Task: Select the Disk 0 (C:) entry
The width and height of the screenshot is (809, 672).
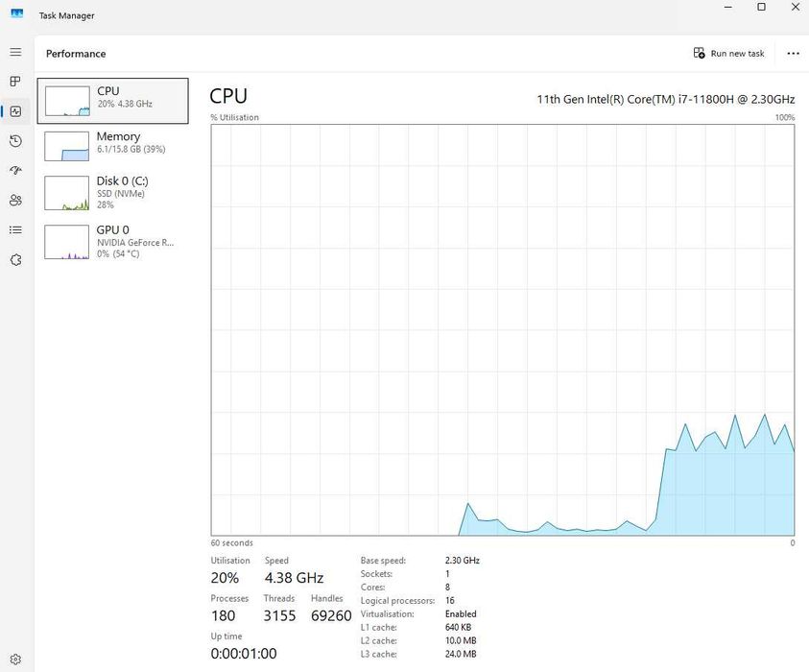Action: point(113,193)
